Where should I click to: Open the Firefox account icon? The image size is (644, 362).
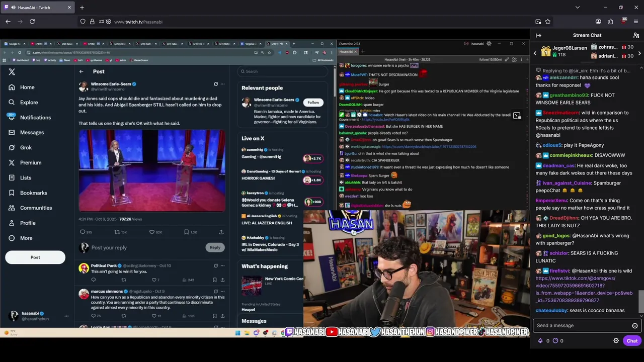[598, 22]
